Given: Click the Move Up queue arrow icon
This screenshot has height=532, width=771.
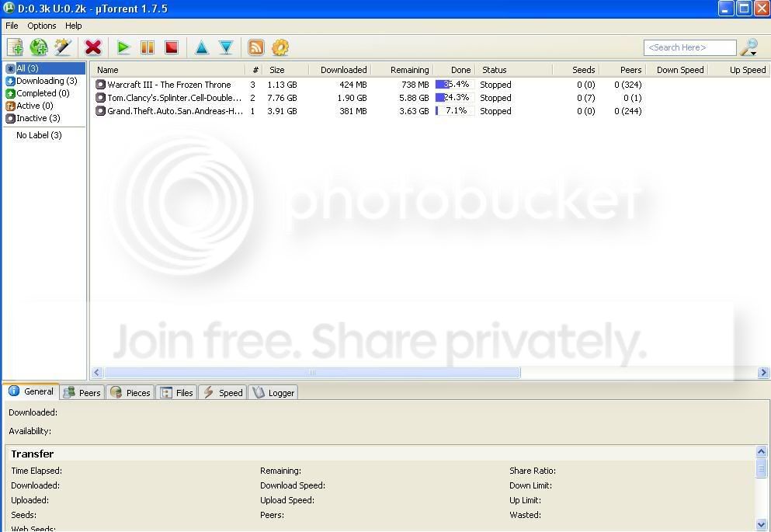Looking at the screenshot, I should [202, 47].
